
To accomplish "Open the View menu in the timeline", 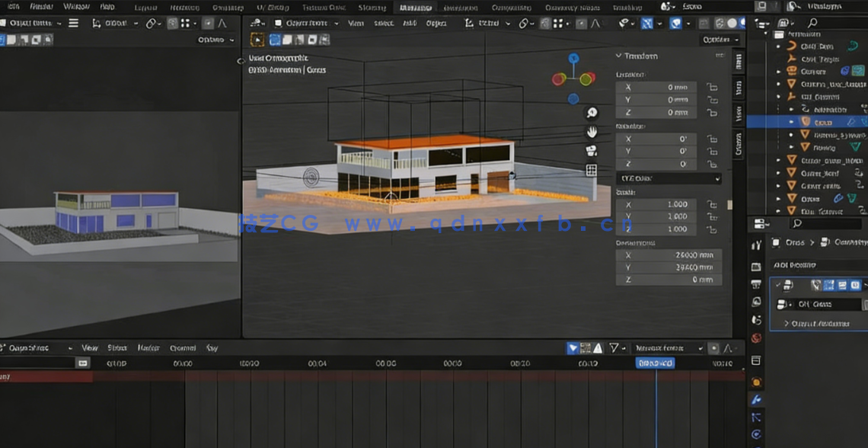I will 90,347.
